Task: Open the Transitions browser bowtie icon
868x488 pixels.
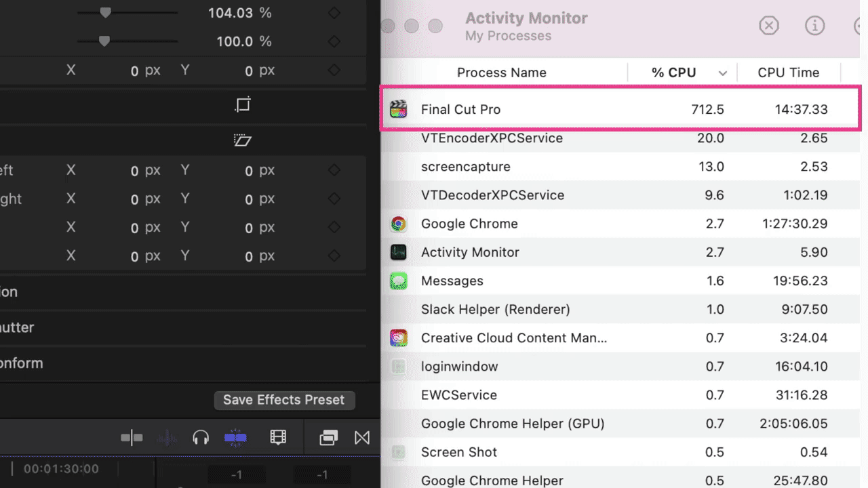Action: point(362,438)
